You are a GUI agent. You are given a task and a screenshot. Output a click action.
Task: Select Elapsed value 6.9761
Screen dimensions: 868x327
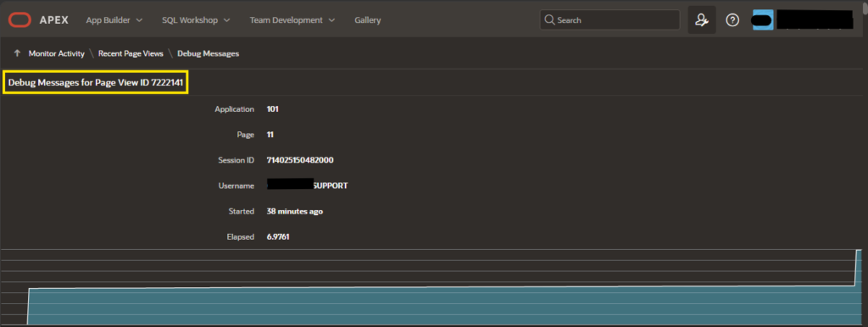(278, 237)
